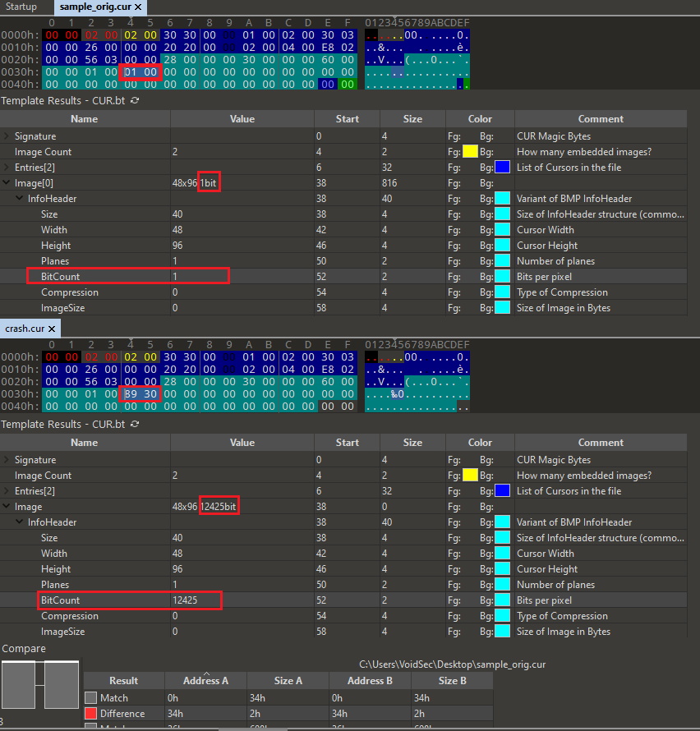The height and width of the screenshot is (731, 700).
Task: Expand Signature node in upper template results
Action: pyautogui.click(x=7, y=136)
